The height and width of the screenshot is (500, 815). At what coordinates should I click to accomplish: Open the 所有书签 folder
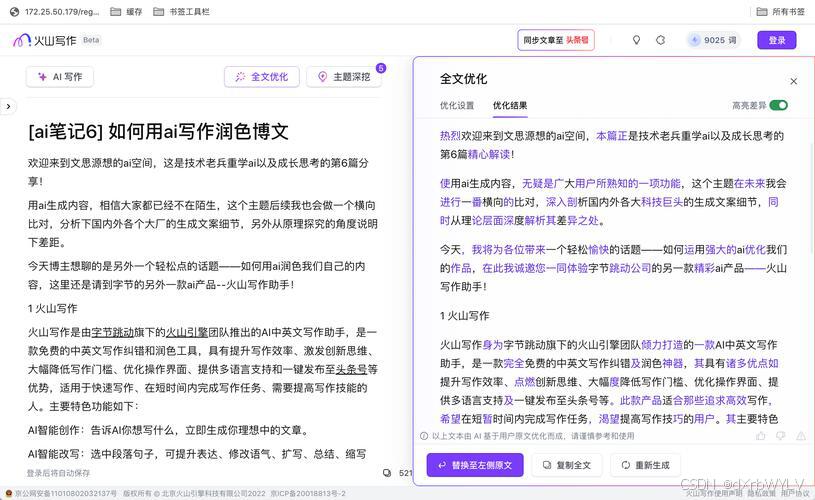(x=780, y=11)
